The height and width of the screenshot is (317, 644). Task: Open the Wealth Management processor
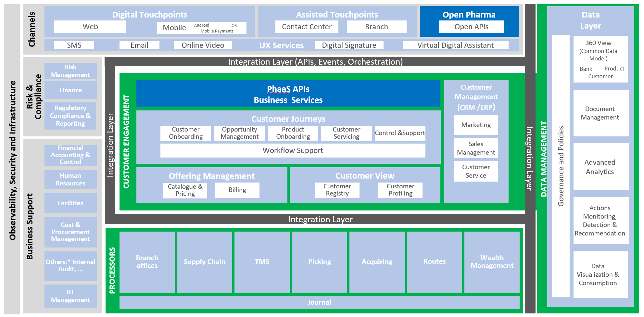point(492,261)
